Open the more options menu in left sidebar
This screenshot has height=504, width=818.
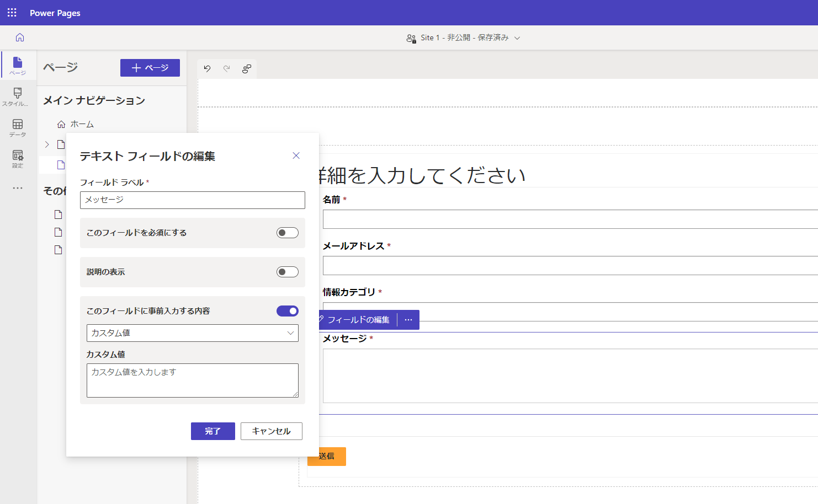pos(17,188)
